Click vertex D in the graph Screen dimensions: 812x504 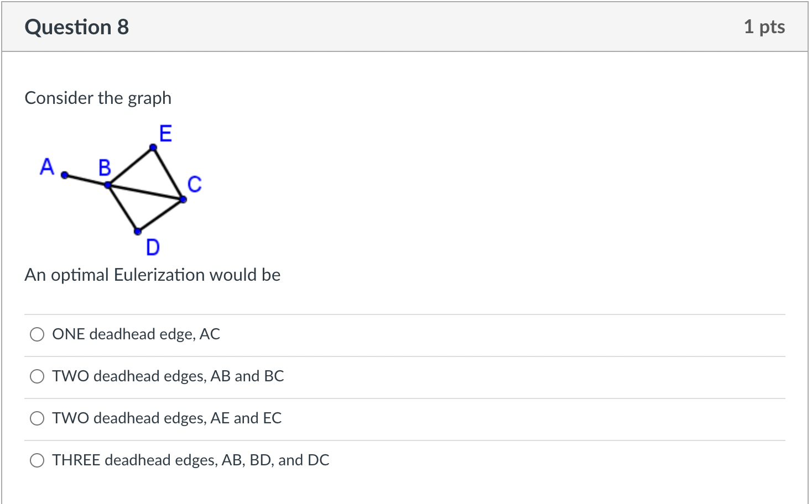click(137, 230)
